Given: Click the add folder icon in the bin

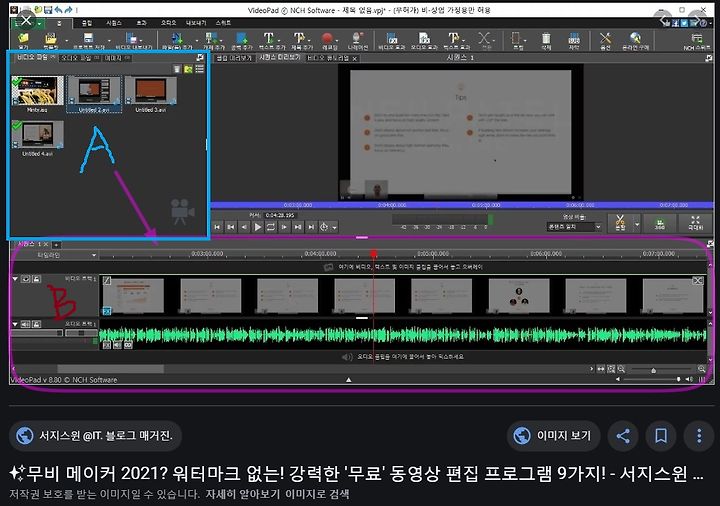Looking at the screenshot, I should [188, 69].
